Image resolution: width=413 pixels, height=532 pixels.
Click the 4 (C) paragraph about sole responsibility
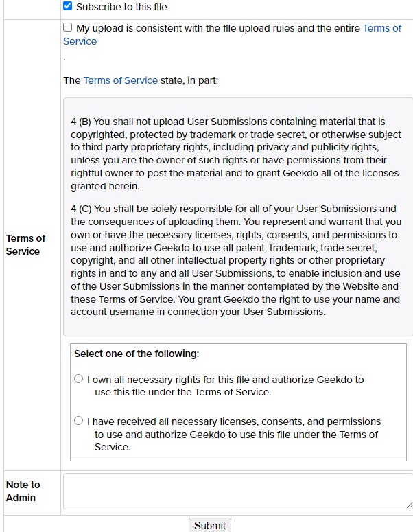pos(236,260)
